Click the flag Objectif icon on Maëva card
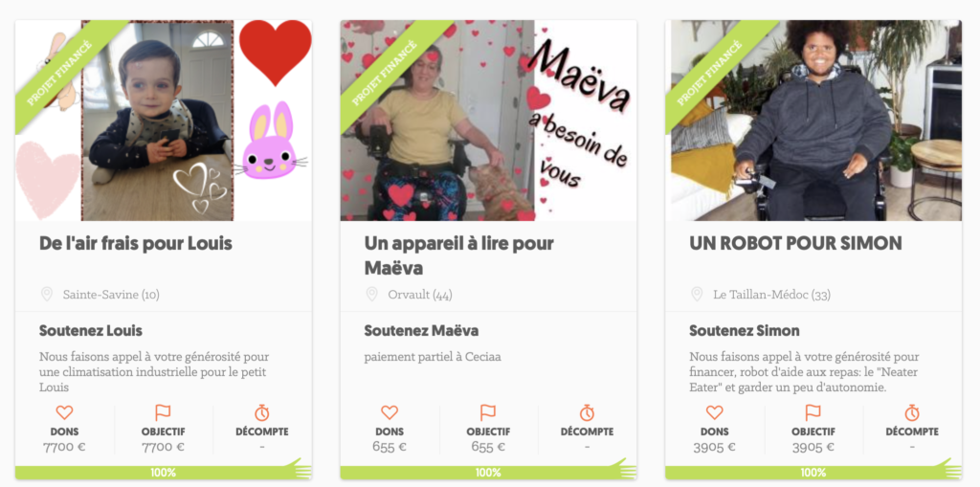Image resolution: width=980 pixels, height=487 pixels. [x=488, y=412]
